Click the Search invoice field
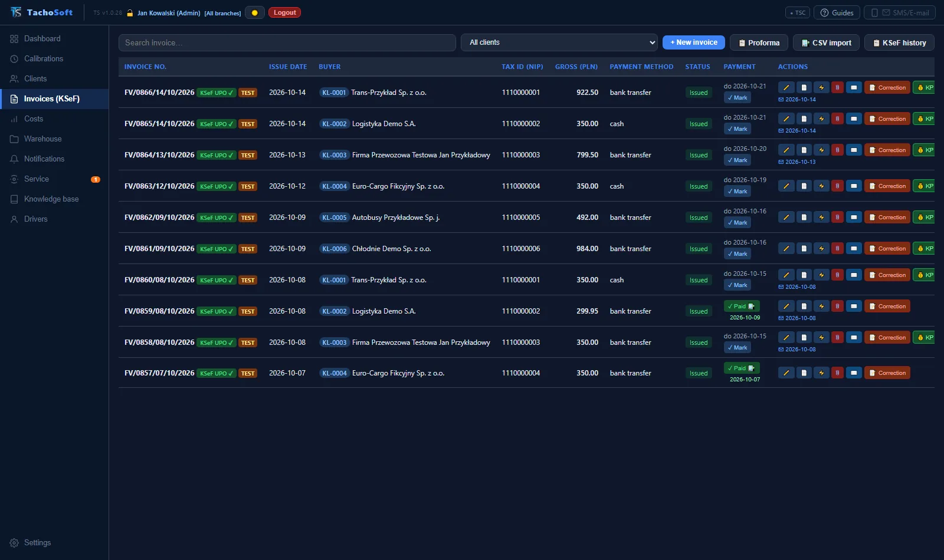Viewport: 944px width, 560px height. coord(287,43)
